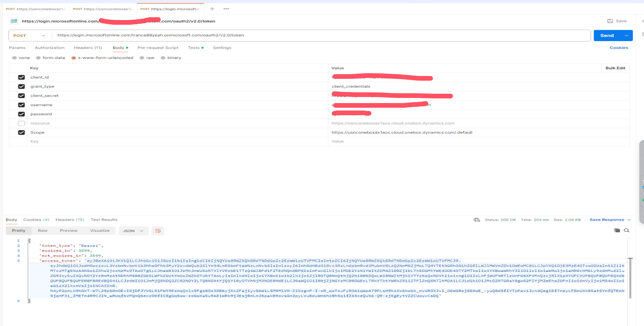Switch to the second POST usnconeboxax1 tab
This screenshot has height=326, width=644.
point(103,9)
